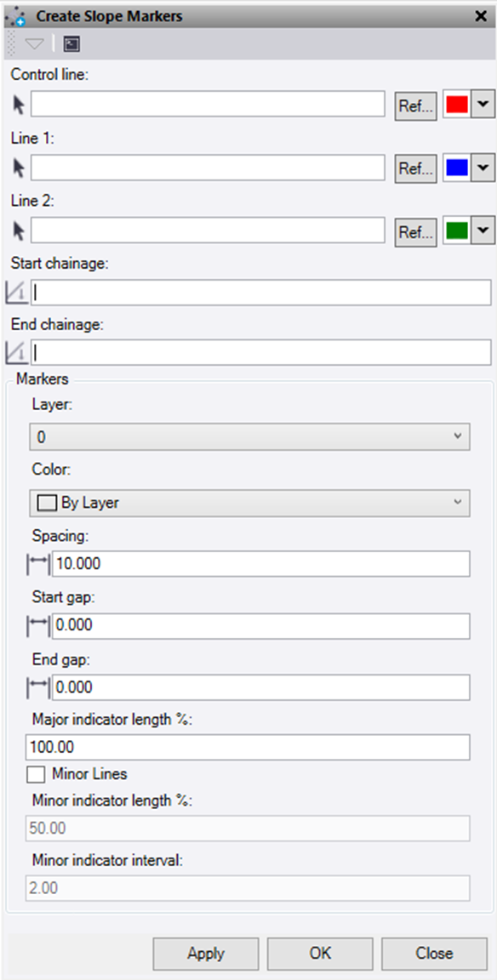Click the Start chainage picker icon
497x980 pixels.
(x=17, y=292)
